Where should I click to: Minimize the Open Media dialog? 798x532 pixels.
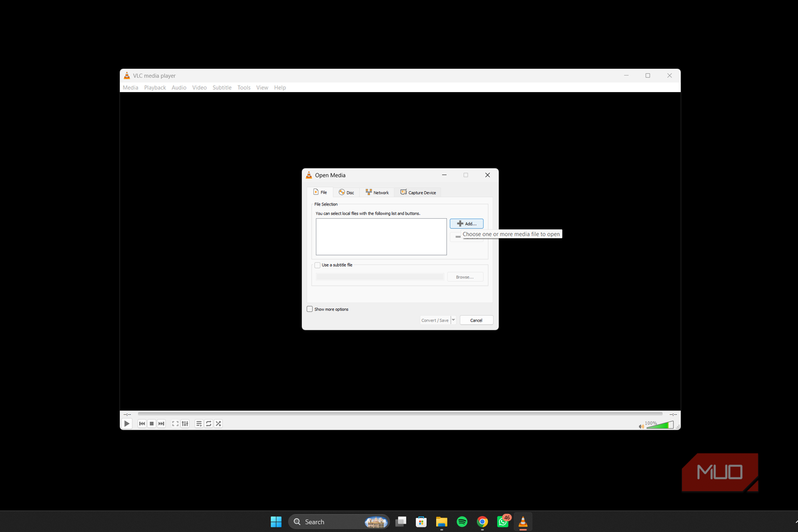coord(444,175)
